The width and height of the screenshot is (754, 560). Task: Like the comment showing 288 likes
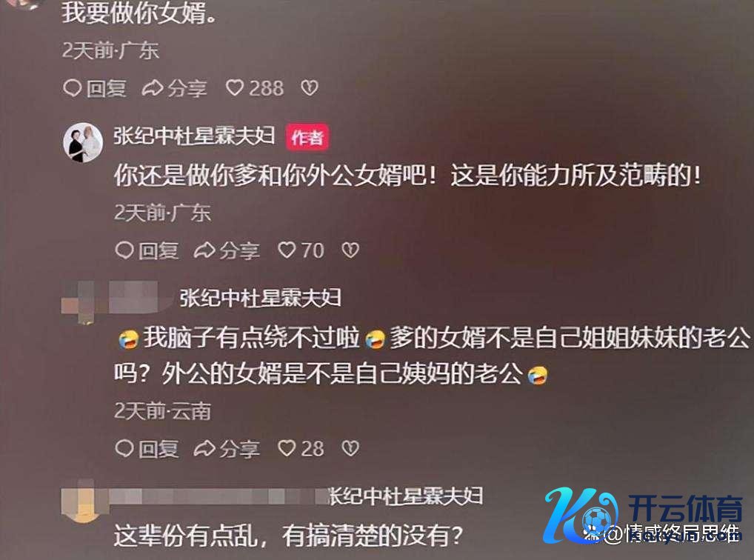[255, 89]
